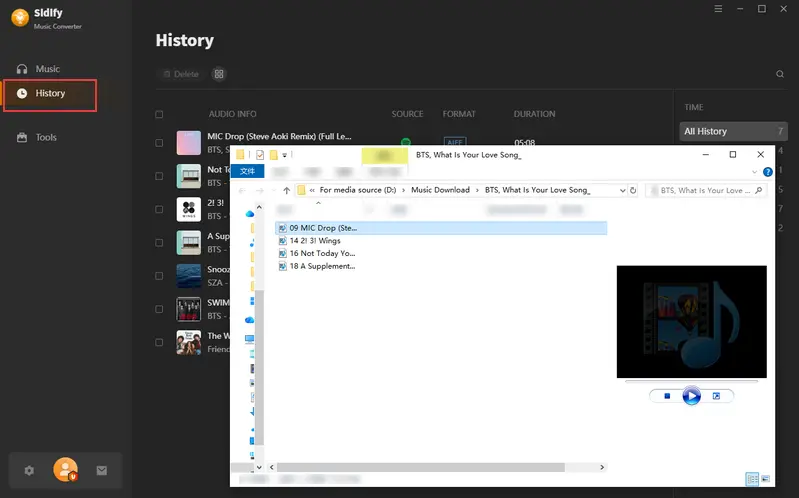Click the Properties checkmark quick access icon

[260, 154]
